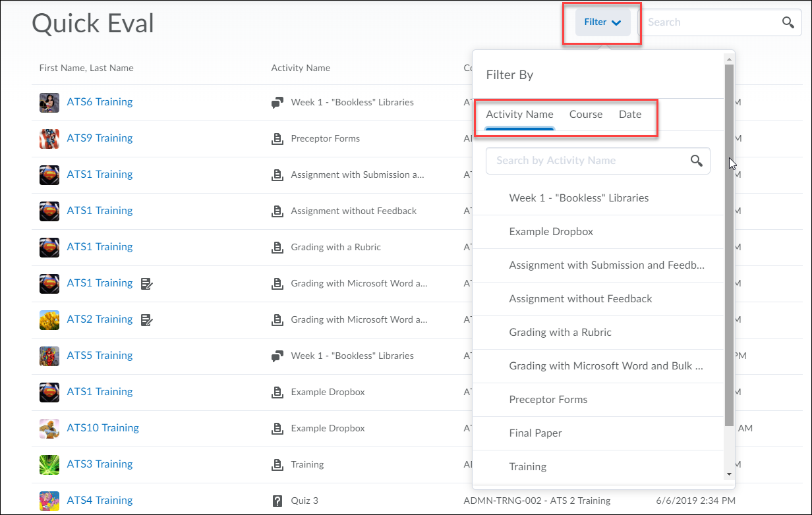
Task: Open the ATS6 Training user link
Action: (100, 101)
